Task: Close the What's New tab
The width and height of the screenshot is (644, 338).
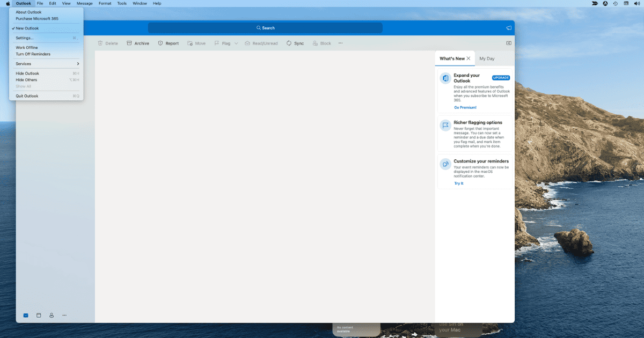Action: [x=469, y=58]
